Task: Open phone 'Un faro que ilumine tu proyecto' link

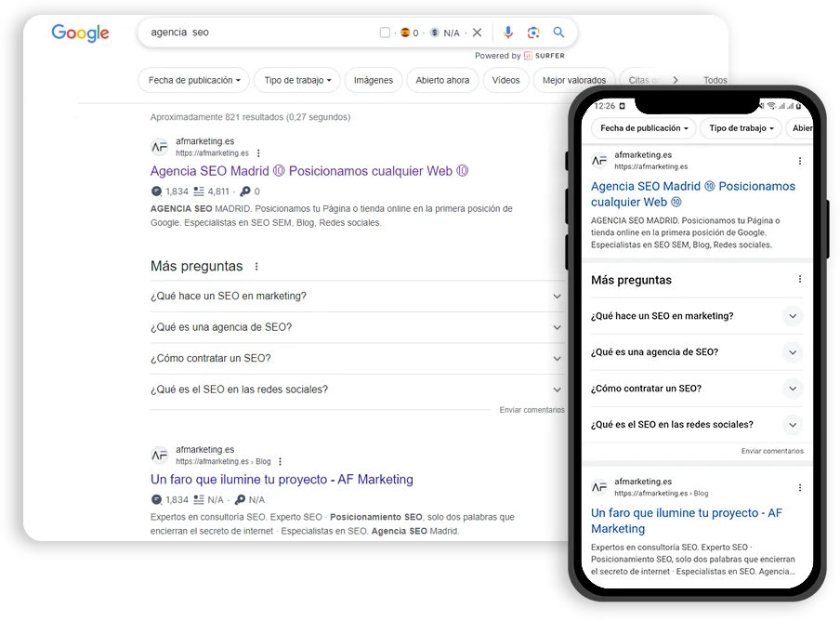Action: click(x=687, y=521)
